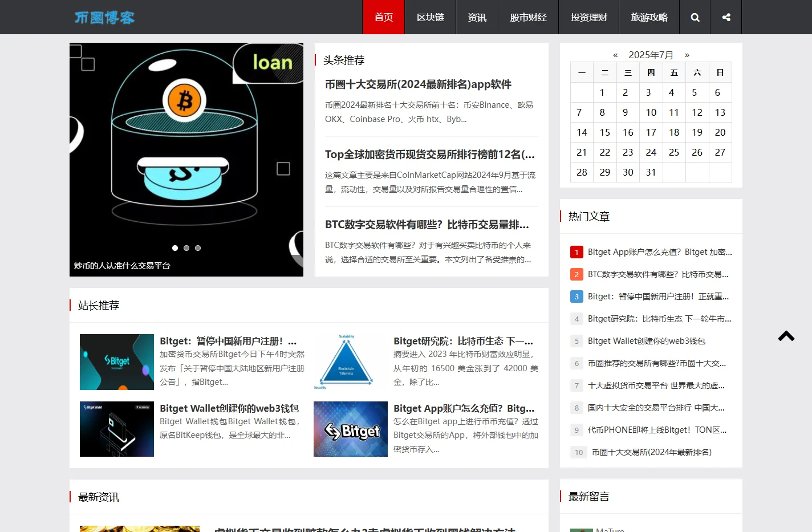Click the 最新资讯 section heading
This screenshot has width=812, height=532.
click(x=99, y=497)
